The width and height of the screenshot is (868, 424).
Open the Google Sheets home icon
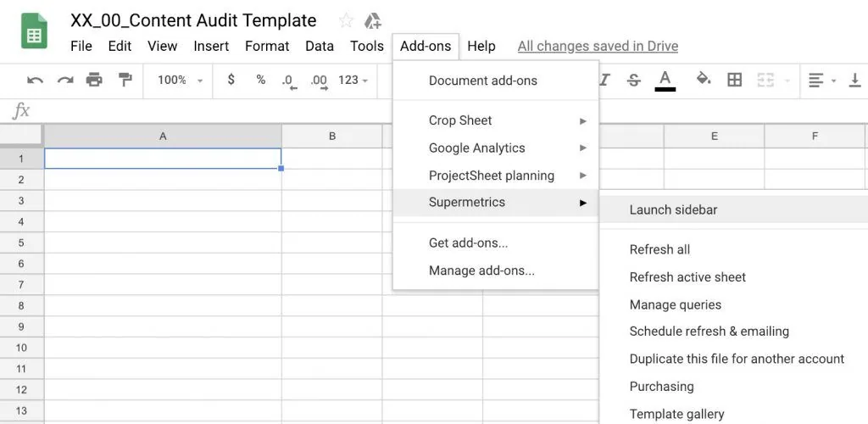point(34,31)
